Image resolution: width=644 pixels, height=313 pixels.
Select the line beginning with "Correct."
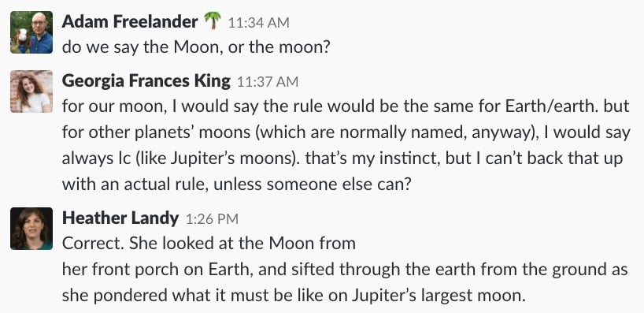point(209,244)
